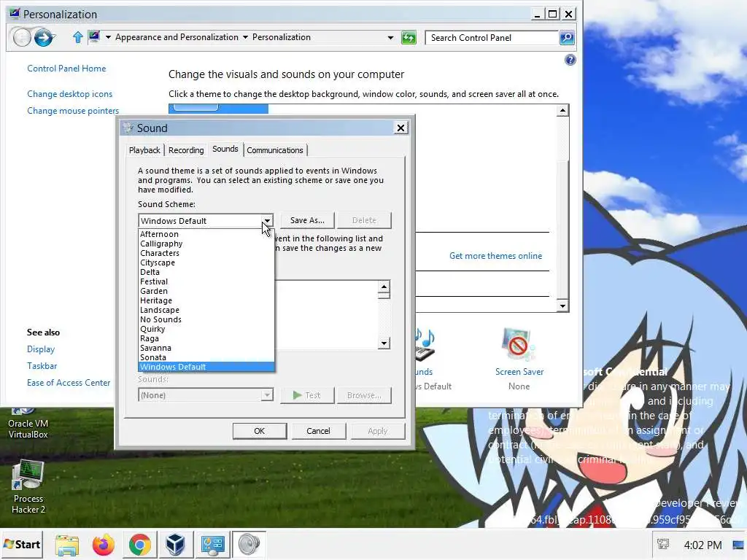Expand root breadcrumb arrow before Appearance
Image resolution: width=747 pixels, height=560 pixels.
108,37
